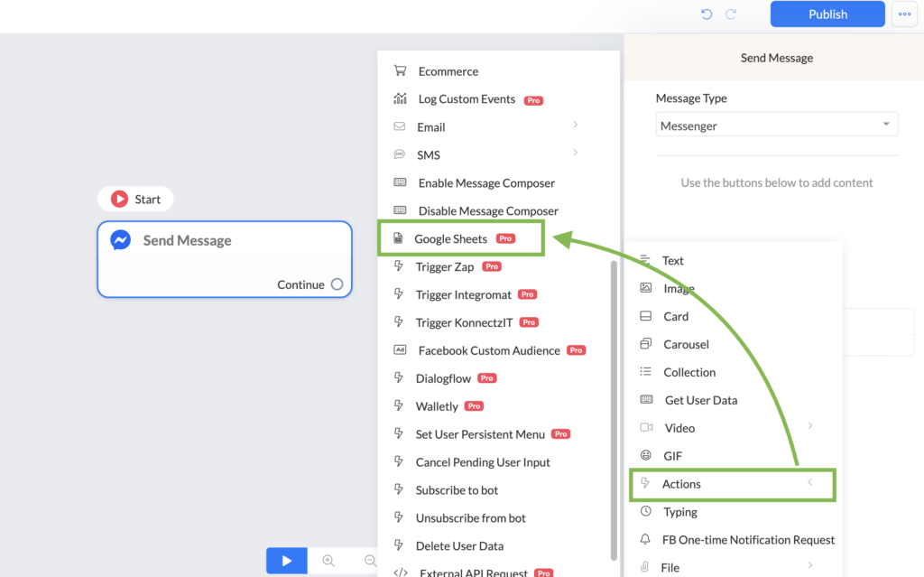Click the Ecommerce cart icon
This screenshot has height=577, width=924.
click(400, 70)
